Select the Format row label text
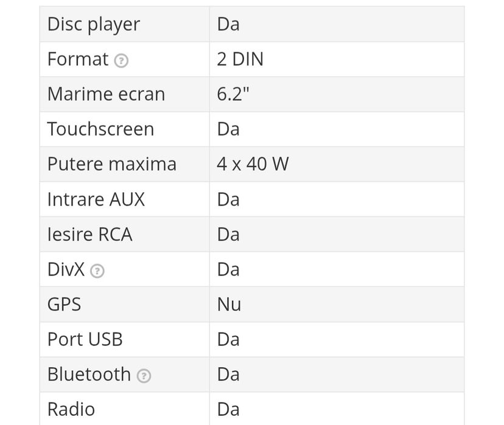Screen dimensions: 504x425 (77, 60)
